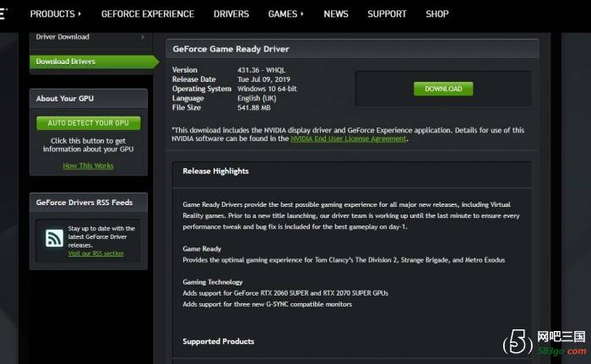Click the Game Ready subheading
The image size is (591, 364).
click(x=202, y=249)
